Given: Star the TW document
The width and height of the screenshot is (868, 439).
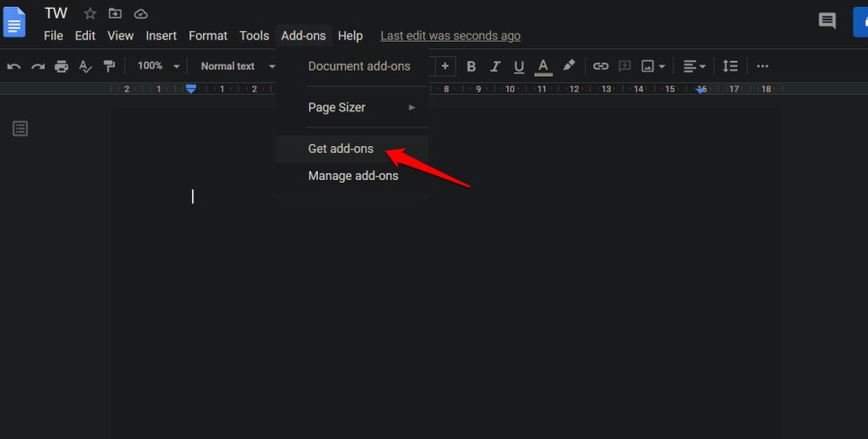Looking at the screenshot, I should (90, 14).
